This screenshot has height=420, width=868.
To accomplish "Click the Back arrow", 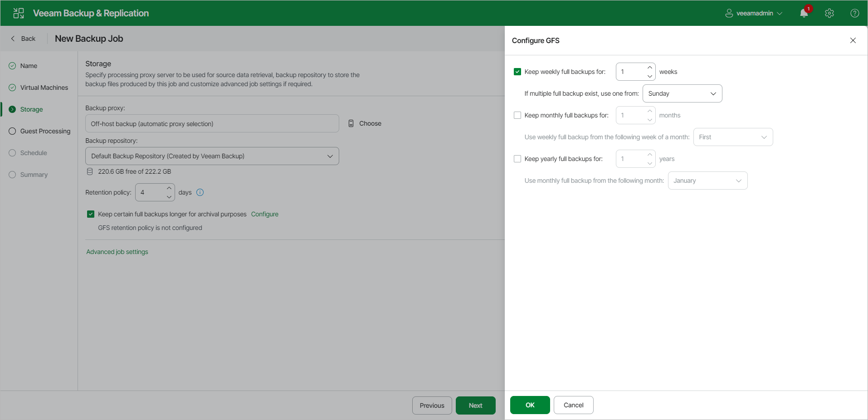I will [x=13, y=39].
